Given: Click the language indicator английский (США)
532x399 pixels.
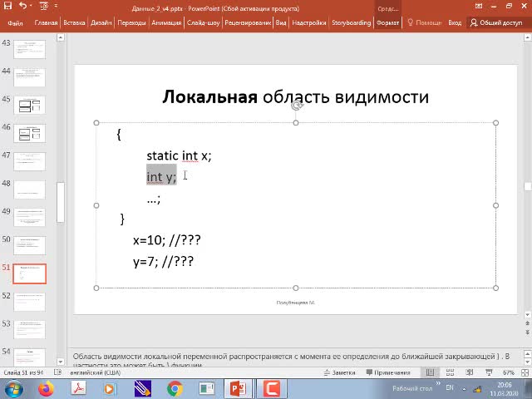Looking at the screenshot, I should (x=96, y=372).
